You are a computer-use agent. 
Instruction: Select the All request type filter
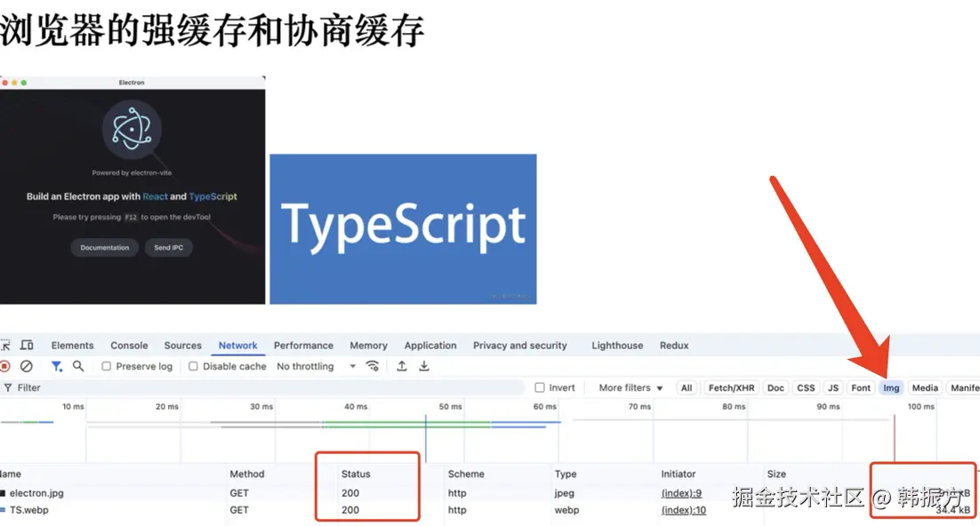[x=687, y=387]
